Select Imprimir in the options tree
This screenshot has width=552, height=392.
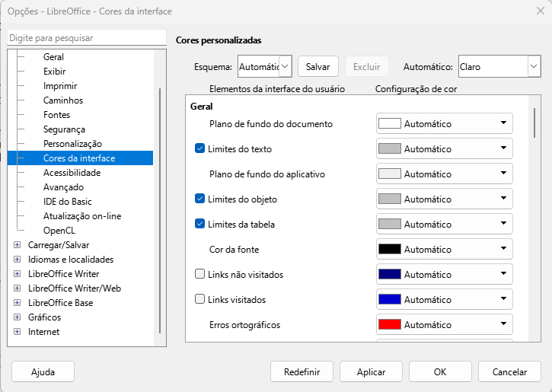click(60, 85)
